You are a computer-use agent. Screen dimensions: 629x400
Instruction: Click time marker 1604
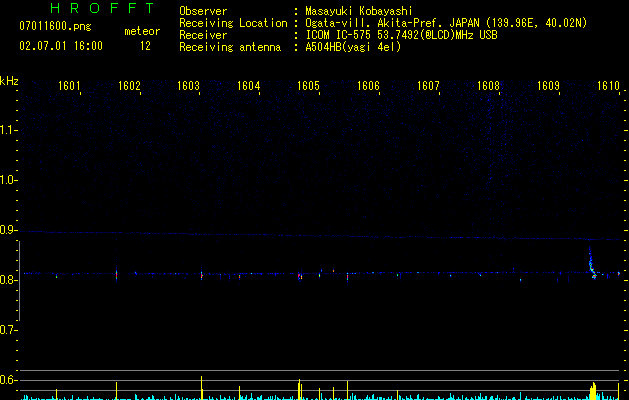tap(249, 86)
